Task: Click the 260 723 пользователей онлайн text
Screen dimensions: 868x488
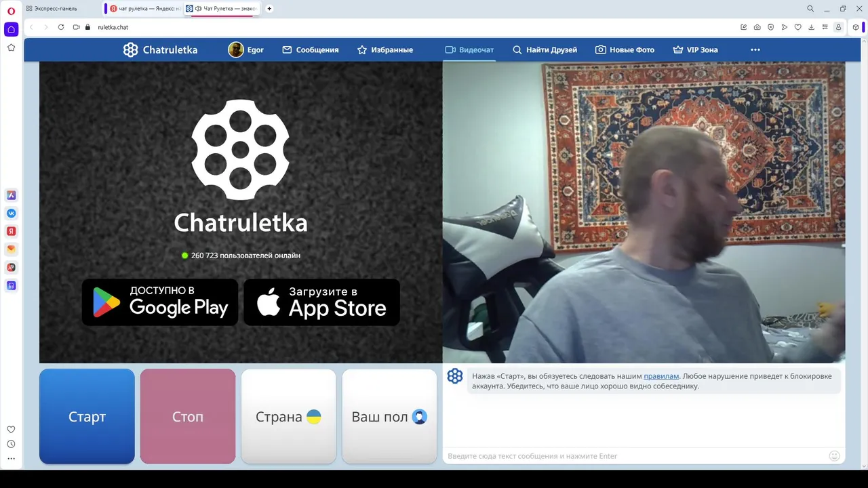Action: click(x=245, y=256)
